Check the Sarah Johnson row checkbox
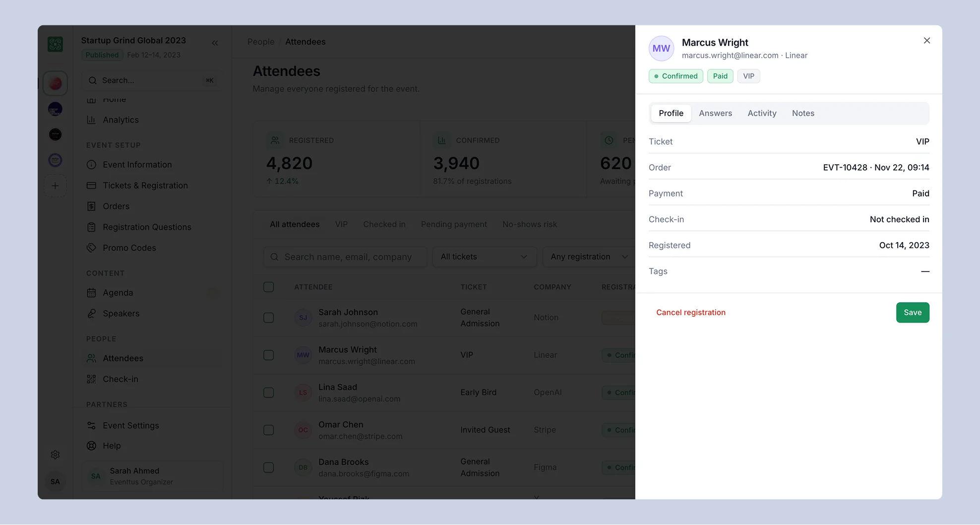Image resolution: width=980 pixels, height=525 pixels. tap(268, 318)
